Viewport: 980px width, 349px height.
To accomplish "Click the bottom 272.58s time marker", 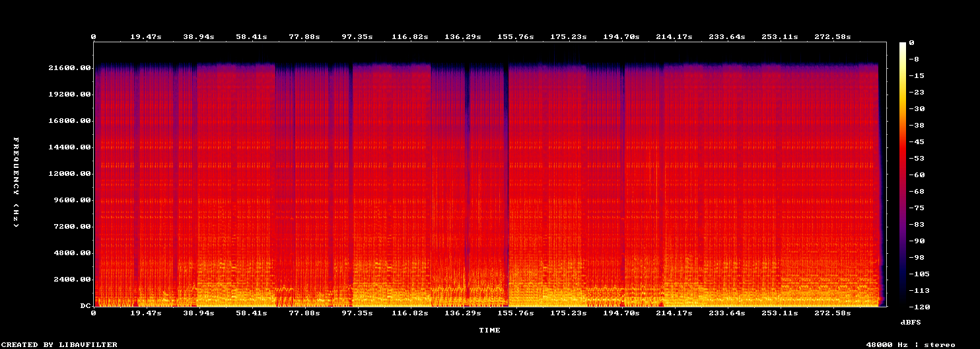I will (833, 313).
